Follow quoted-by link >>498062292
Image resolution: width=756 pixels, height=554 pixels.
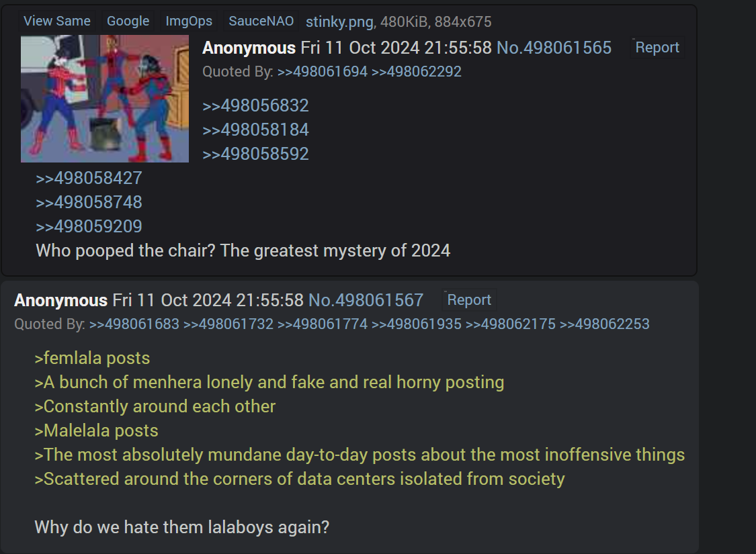pos(417,72)
